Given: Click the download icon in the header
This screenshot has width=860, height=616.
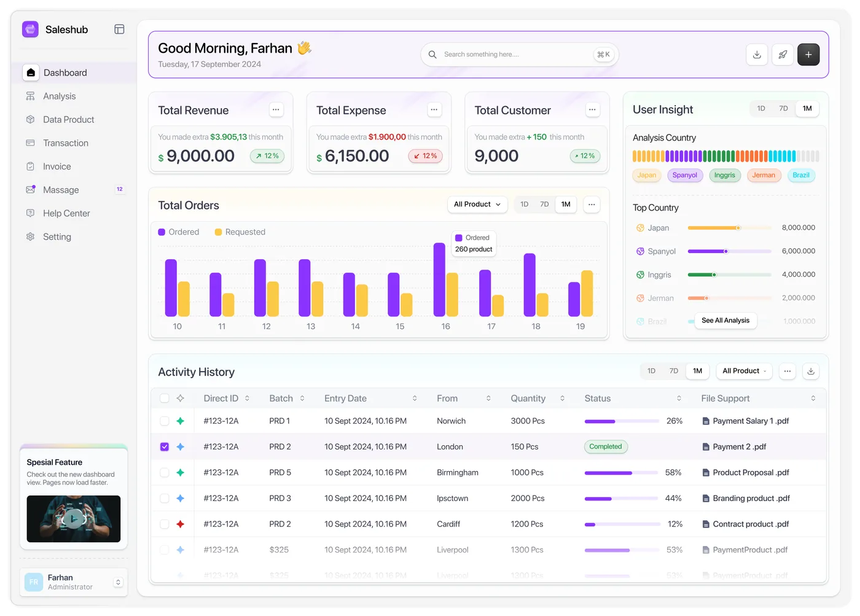Looking at the screenshot, I should coord(757,55).
